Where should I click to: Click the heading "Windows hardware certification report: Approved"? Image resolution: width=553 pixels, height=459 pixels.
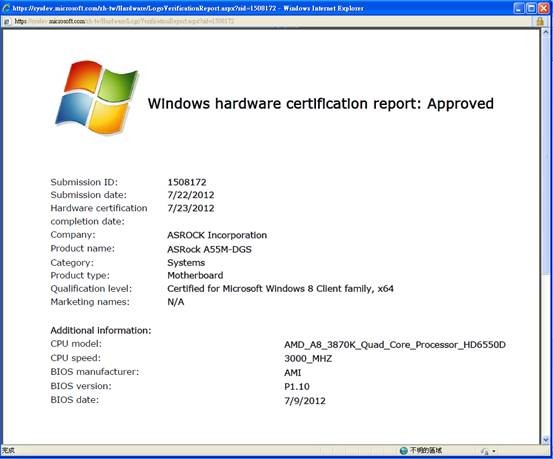(321, 104)
